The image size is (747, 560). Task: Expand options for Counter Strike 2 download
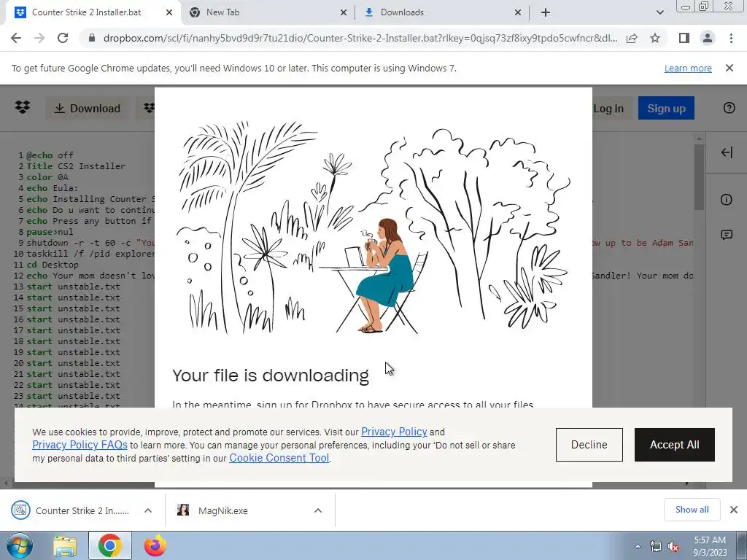coord(148,510)
